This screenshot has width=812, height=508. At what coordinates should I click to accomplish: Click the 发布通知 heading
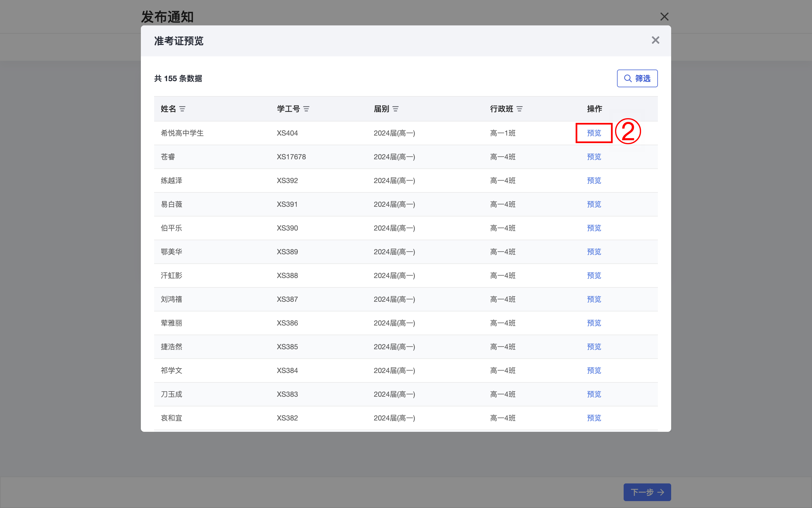pos(167,17)
